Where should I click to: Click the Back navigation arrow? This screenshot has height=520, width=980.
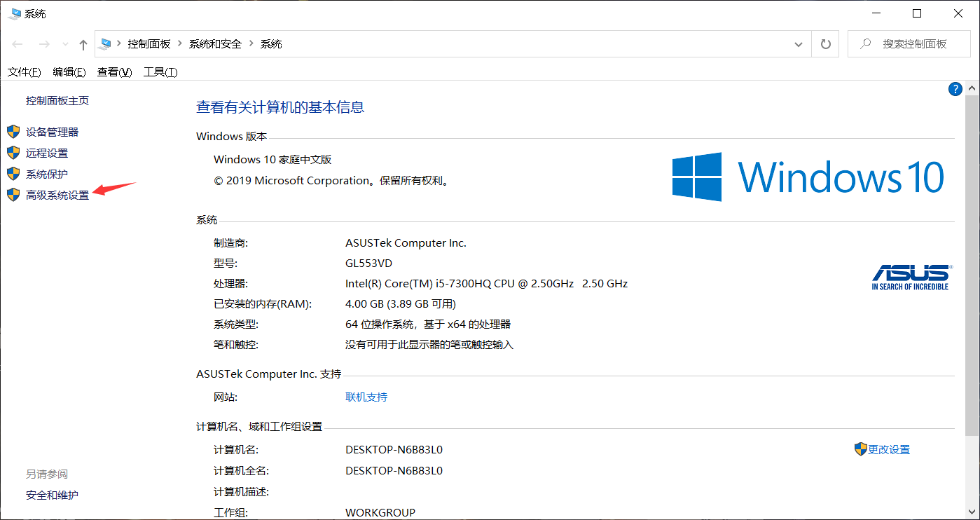[x=18, y=44]
